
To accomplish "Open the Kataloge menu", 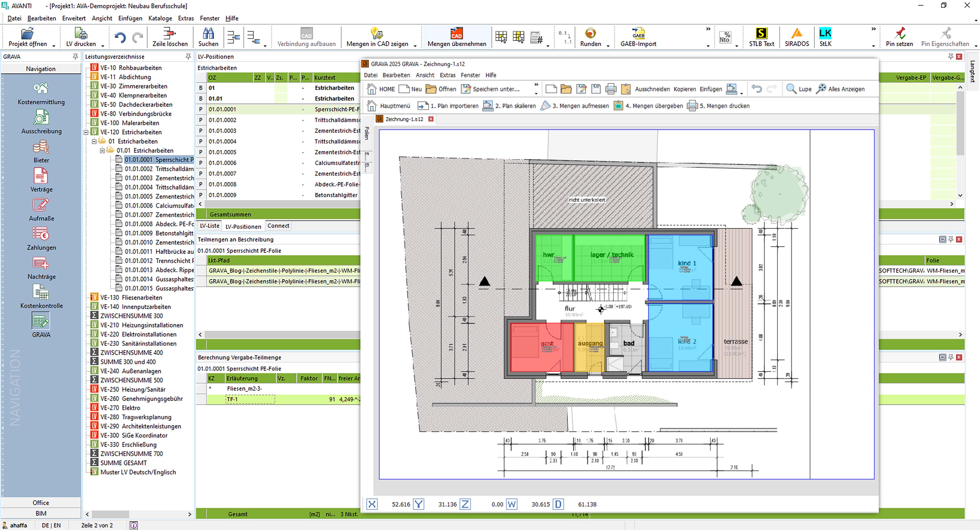I will pos(160,18).
